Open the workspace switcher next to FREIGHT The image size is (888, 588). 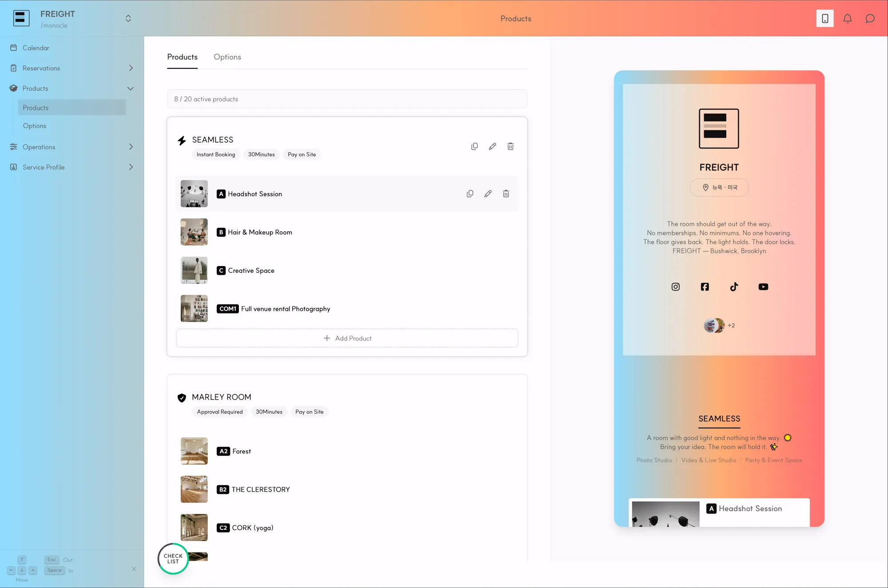[x=128, y=18]
